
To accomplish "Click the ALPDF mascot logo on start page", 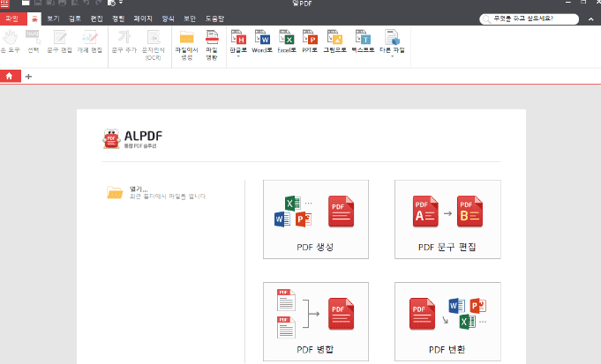I will [111, 139].
